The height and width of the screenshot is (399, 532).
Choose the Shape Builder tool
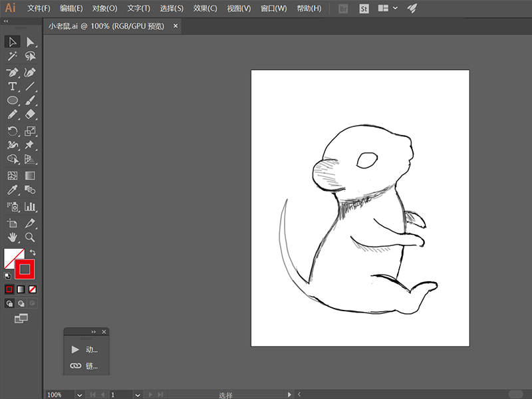click(12, 159)
